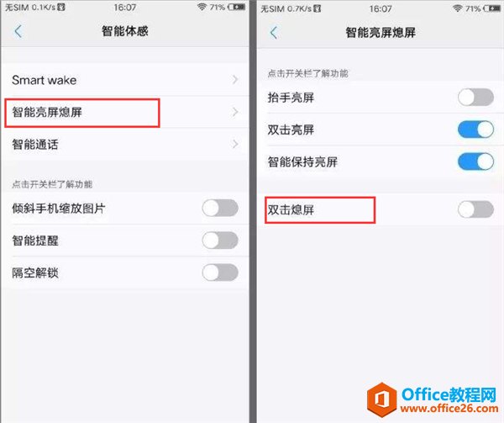The width and height of the screenshot is (504, 423).
Task: Open www.office26.com link
Action: pos(449,409)
